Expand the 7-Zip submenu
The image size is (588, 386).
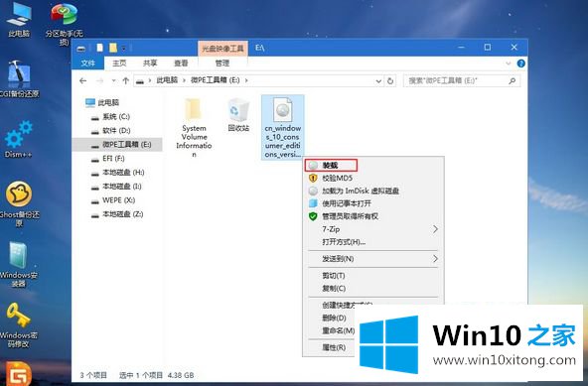pos(435,229)
